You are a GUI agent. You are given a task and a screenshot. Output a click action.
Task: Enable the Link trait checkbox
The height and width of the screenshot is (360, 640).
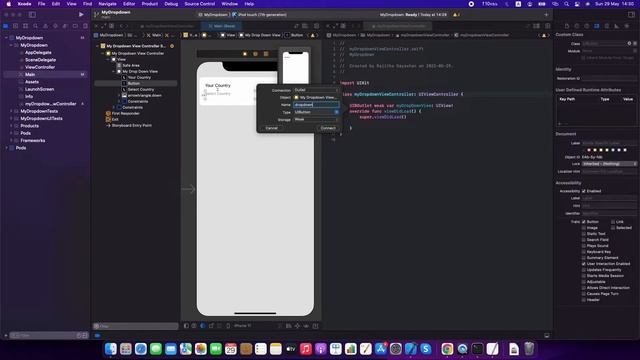(x=613, y=222)
